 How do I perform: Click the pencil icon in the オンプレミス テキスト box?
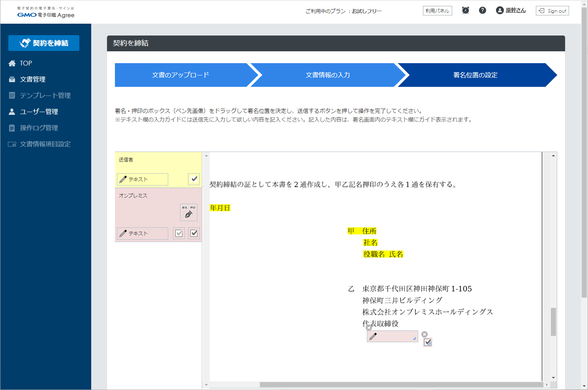click(x=122, y=233)
